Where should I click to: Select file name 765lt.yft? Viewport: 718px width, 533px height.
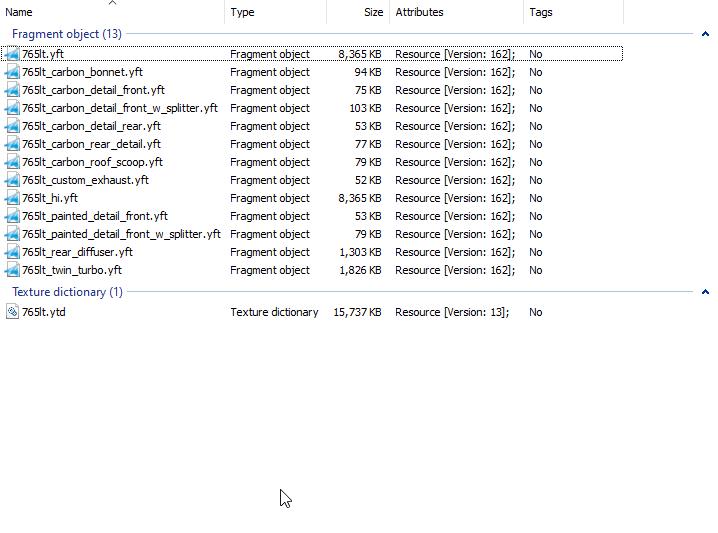(43, 54)
